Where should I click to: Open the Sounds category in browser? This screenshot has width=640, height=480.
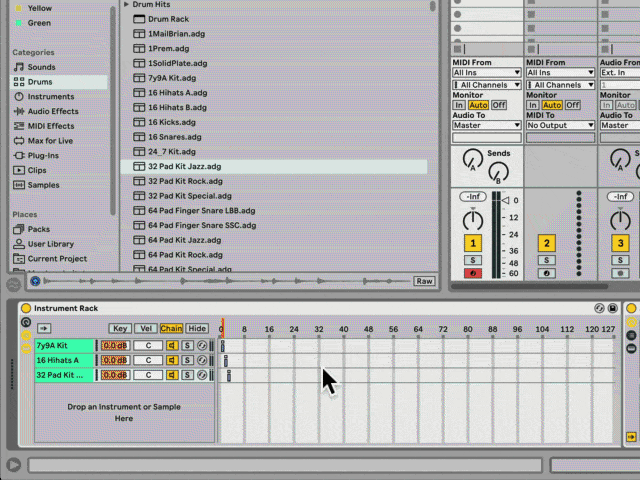(x=41, y=67)
